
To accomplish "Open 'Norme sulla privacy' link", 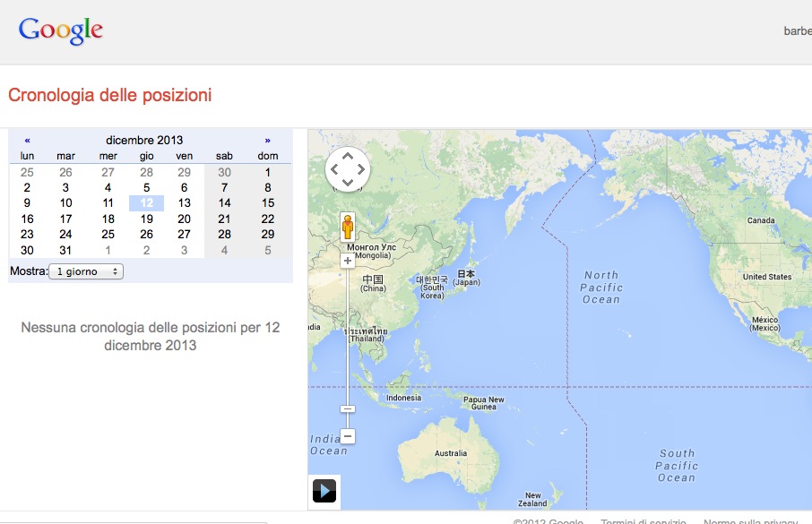I will (749, 521).
